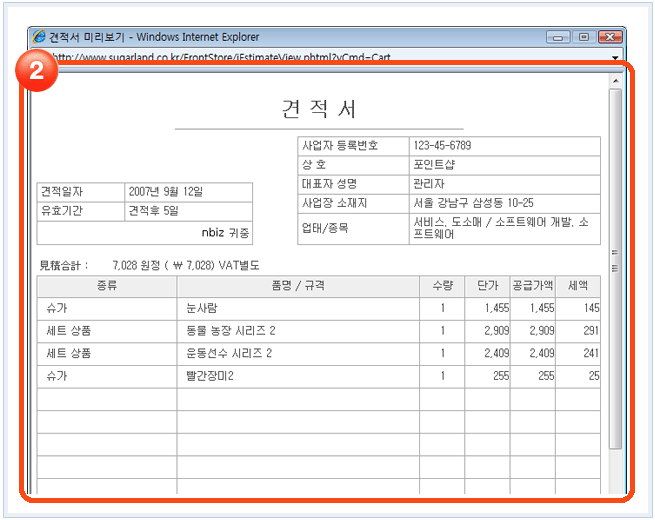Viewport: 655px width, 520px height.
Task: Maximize the estimate preview window
Action: 582,37
